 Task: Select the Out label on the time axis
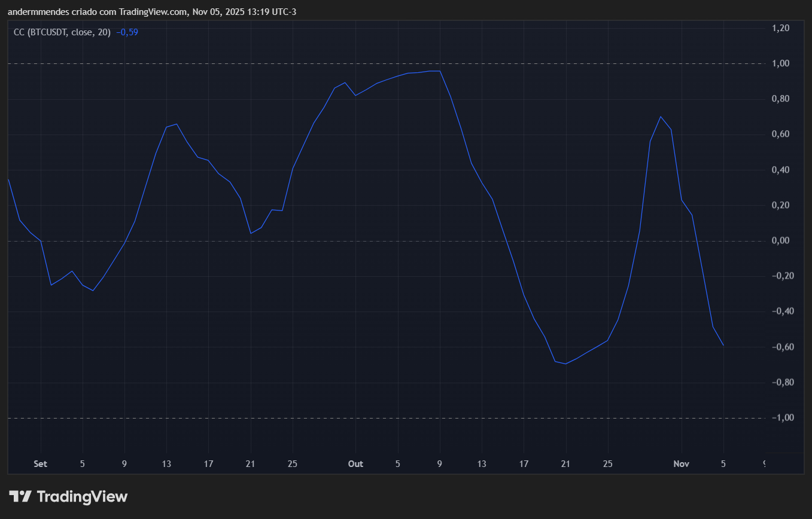point(355,463)
